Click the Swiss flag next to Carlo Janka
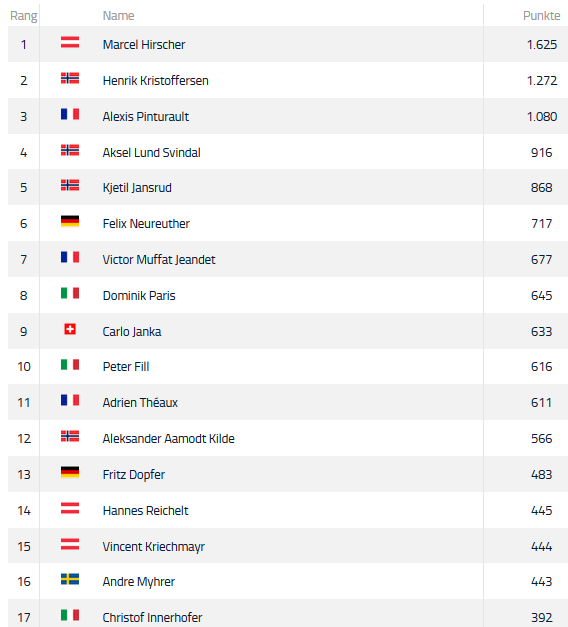 [70, 329]
